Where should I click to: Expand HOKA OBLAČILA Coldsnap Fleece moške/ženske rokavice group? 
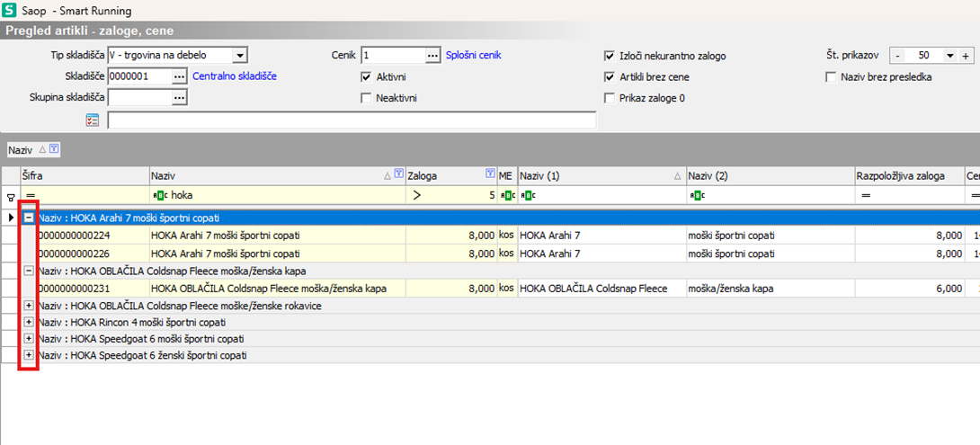(x=28, y=306)
